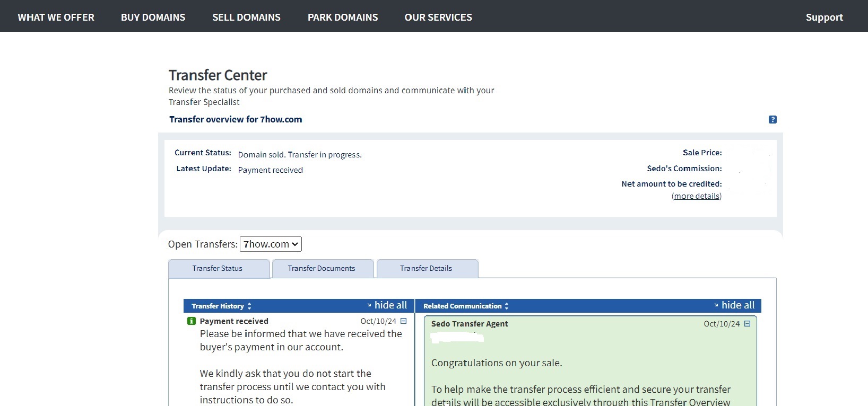Open the more details link under Net amount
Screen dimensions: 868x406
coord(697,196)
